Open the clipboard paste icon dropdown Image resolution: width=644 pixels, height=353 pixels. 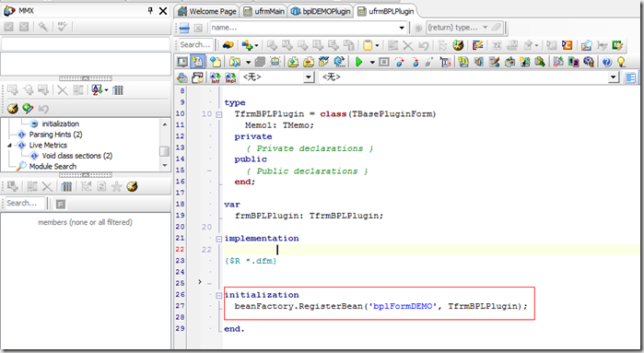pos(377,45)
